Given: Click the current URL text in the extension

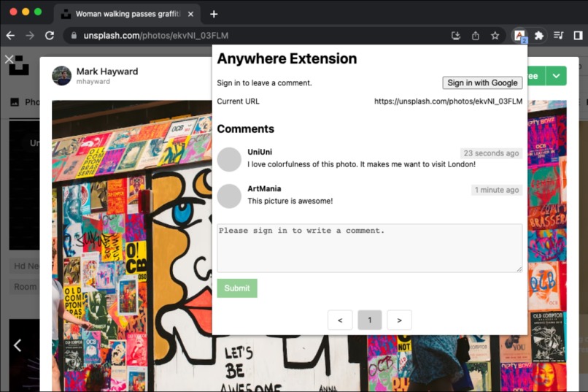Looking at the screenshot, I should pos(448,101).
